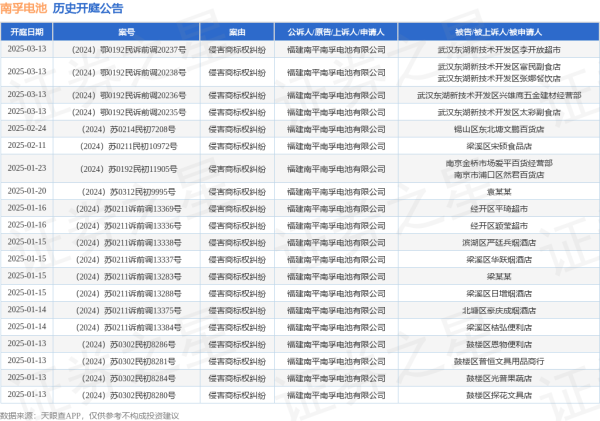Screen dimensions: 600x421
Task: Click defendant 鼓楼区光普果蔬店
Action: click(x=499, y=378)
